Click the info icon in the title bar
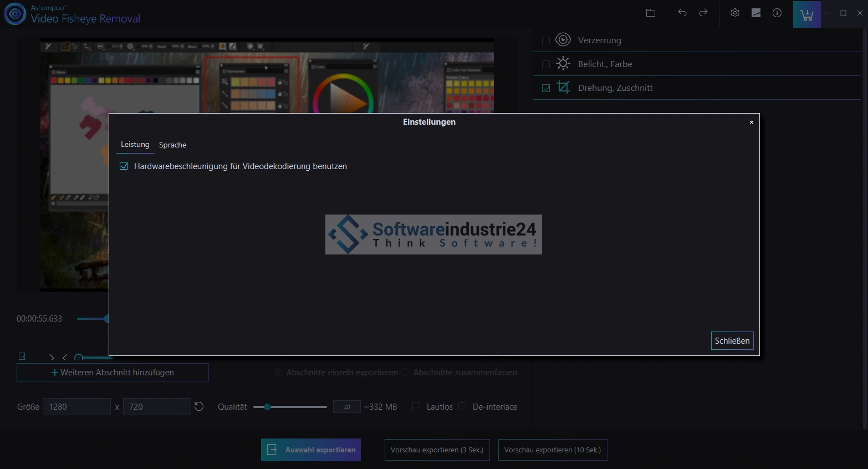868x469 pixels. click(x=777, y=13)
